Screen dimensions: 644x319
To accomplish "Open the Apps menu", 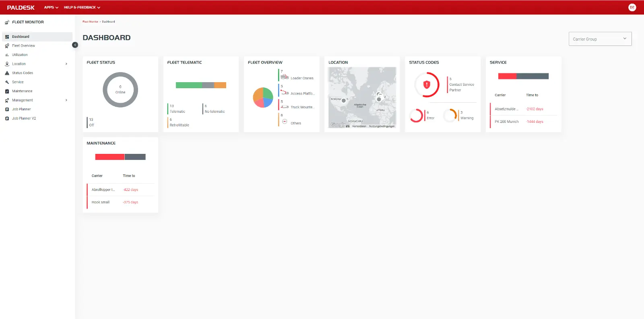I will [51, 7].
